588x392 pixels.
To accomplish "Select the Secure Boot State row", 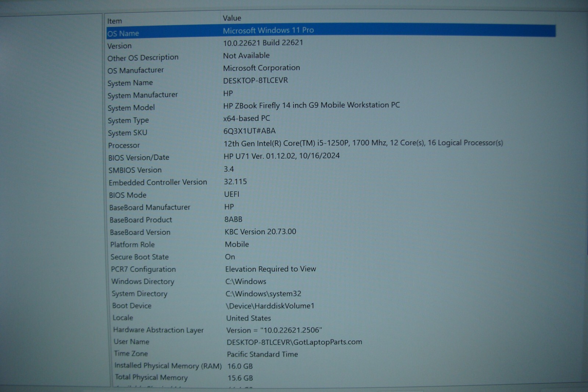I will (140, 257).
